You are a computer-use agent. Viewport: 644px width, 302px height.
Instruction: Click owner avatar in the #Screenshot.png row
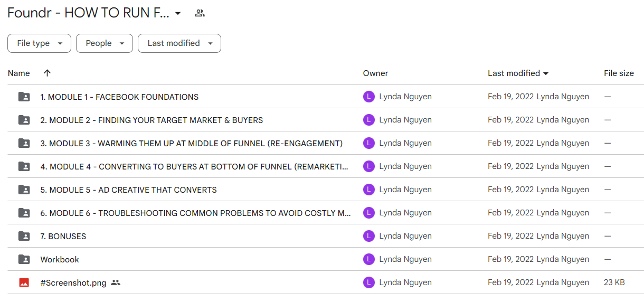(368, 282)
